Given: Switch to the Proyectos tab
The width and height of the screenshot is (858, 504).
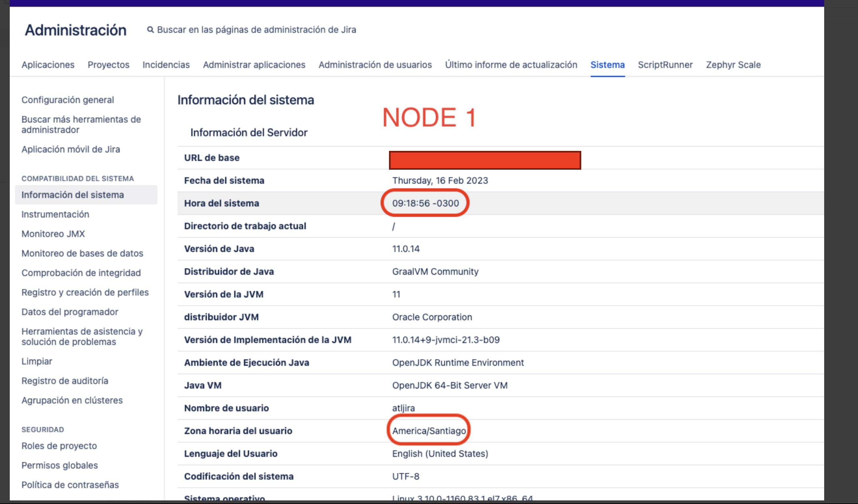Looking at the screenshot, I should pyautogui.click(x=108, y=65).
